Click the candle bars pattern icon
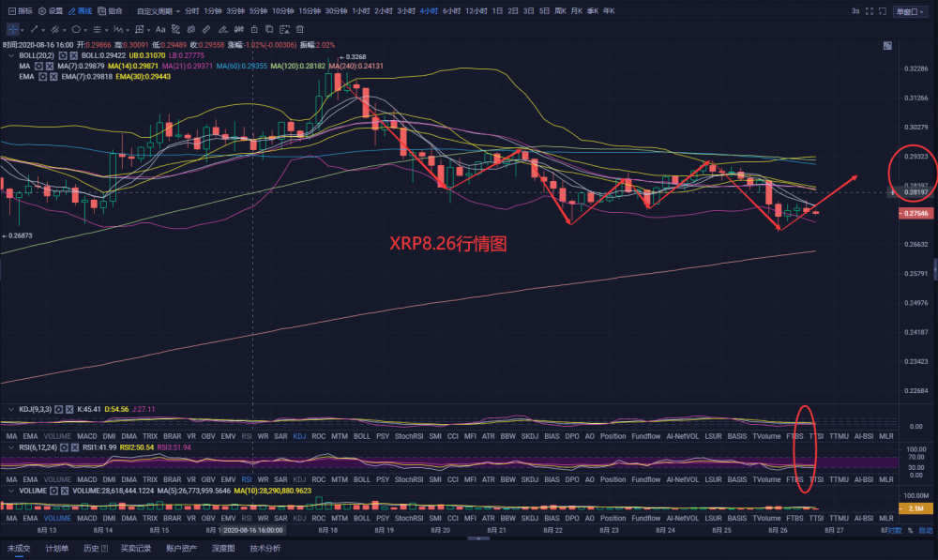 click(x=238, y=29)
